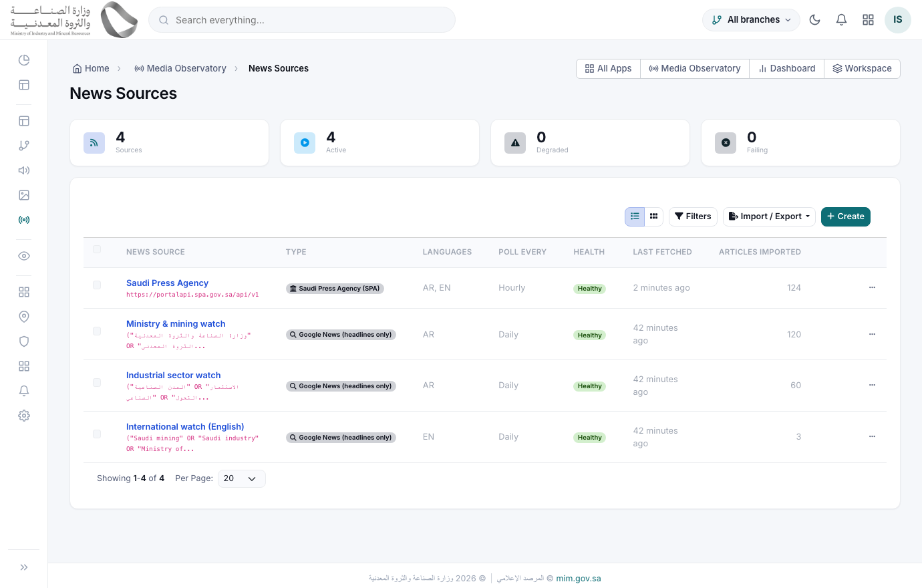Image resolution: width=922 pixels, height=588 pixels.
Task: Toggle dark mode with the moon icon
Action: click(x=814, y=20)
